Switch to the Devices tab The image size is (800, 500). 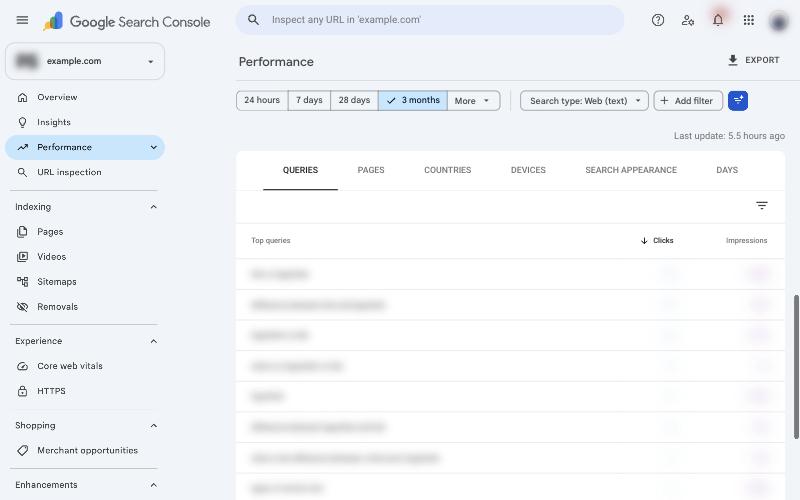click(x=528, y=170)
